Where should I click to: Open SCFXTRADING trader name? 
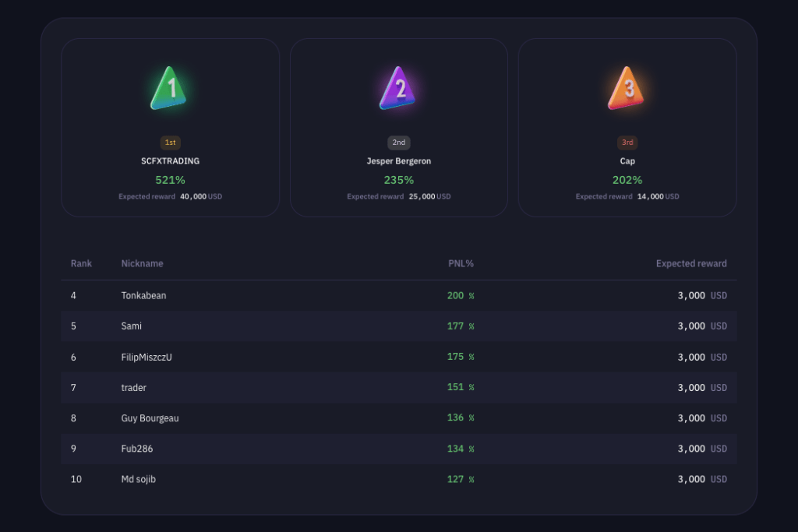pos(170,161)
